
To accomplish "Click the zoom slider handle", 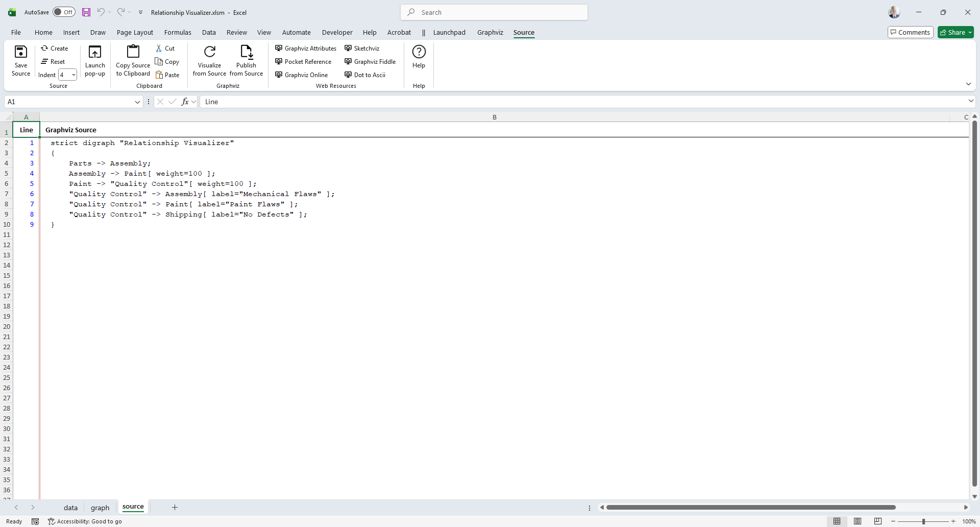I will tap(923, 521).
